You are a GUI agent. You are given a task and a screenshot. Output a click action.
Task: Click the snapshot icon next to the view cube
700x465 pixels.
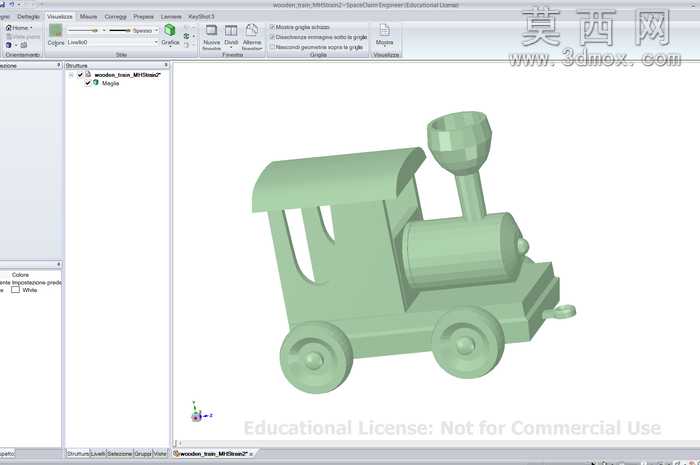[x=24, y=45]
